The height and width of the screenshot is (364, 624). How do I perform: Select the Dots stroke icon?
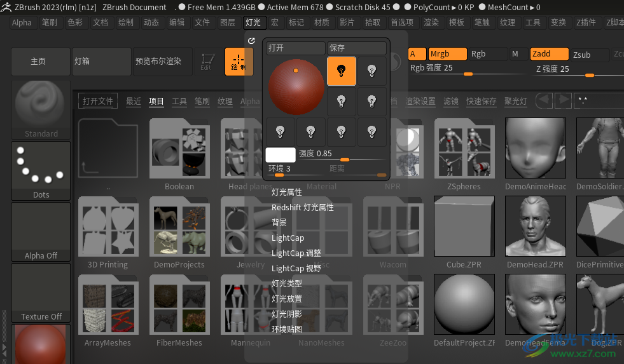(41, 171)
